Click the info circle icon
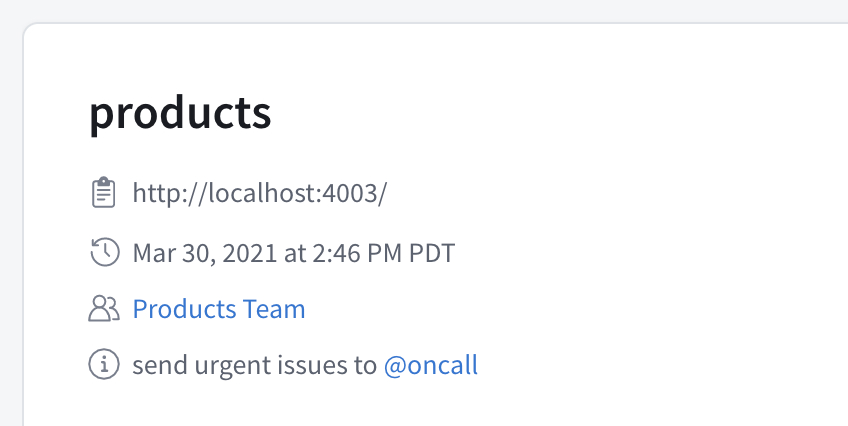This screenshot has width=848, height=426. point(103,366)
